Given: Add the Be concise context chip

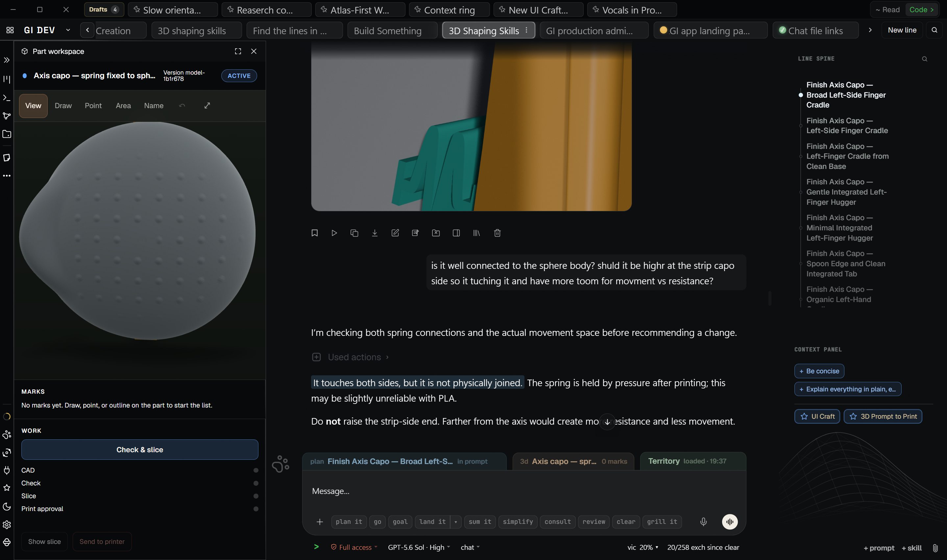Looking at the screenshot, I should tap(819, 371).
